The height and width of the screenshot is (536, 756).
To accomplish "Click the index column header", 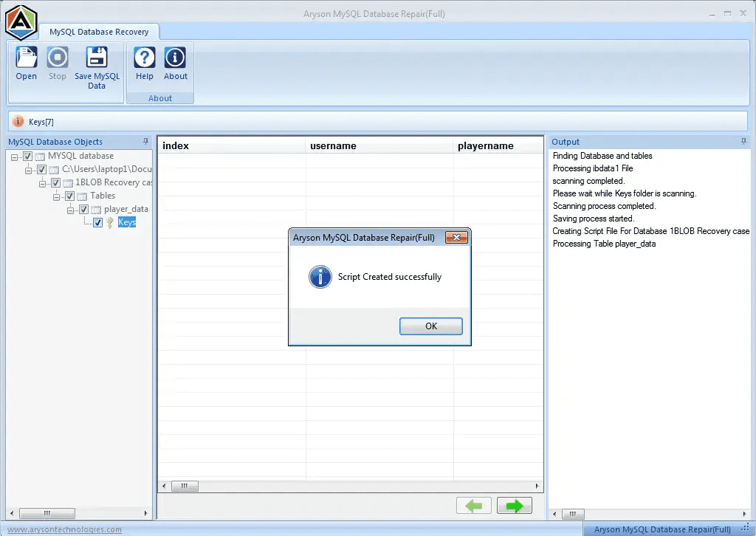I will tap(231, 146).
